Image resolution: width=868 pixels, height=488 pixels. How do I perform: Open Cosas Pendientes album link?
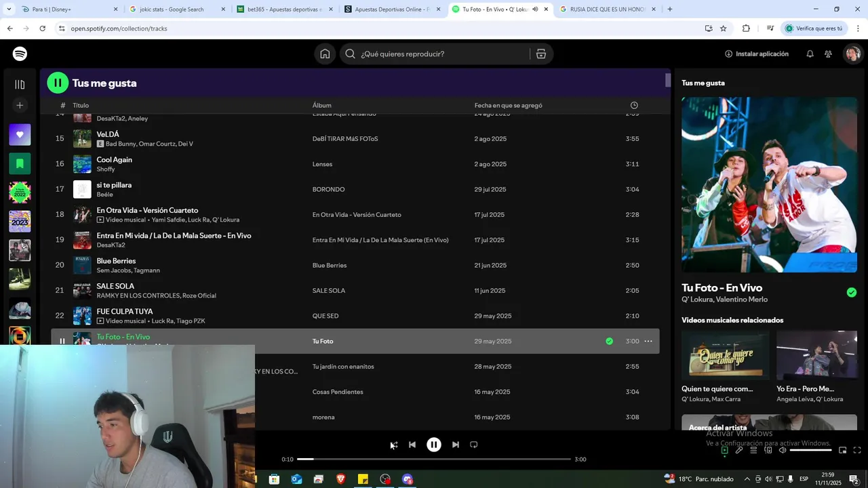(338, 392)
